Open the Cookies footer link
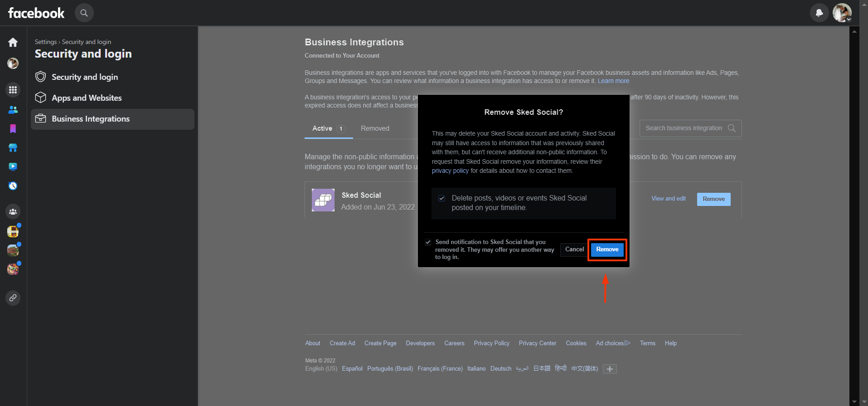 coord(576,343)
